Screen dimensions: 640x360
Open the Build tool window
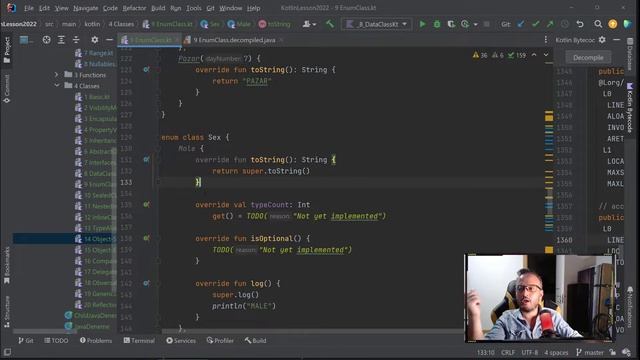tap(256, 340)
